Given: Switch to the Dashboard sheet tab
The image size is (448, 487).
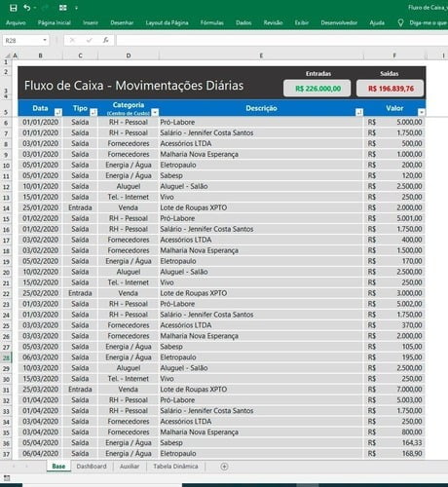Looking at the screenshot, I should [x=92, y=467].
